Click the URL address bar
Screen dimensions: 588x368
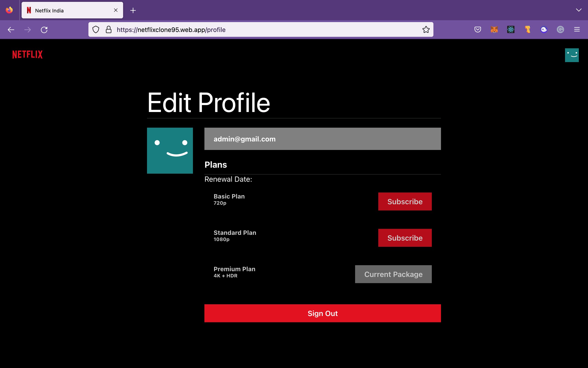(261, 30)
